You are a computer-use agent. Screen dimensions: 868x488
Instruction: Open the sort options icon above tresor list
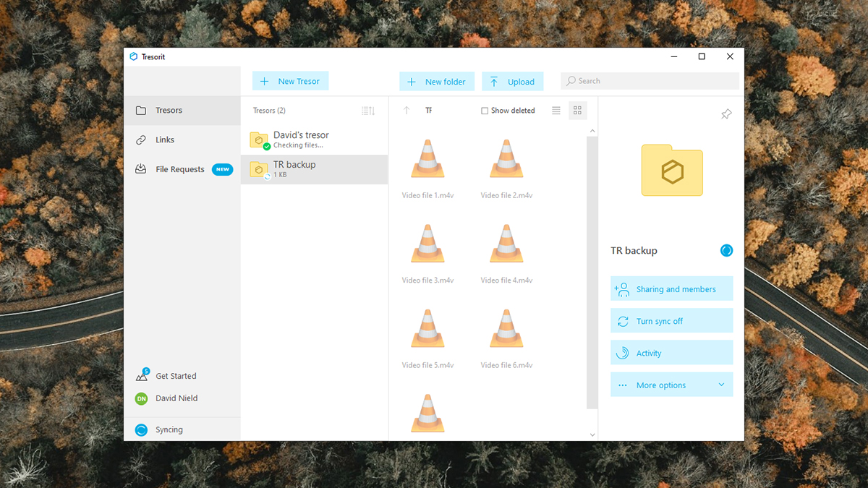tap(367, 110)
